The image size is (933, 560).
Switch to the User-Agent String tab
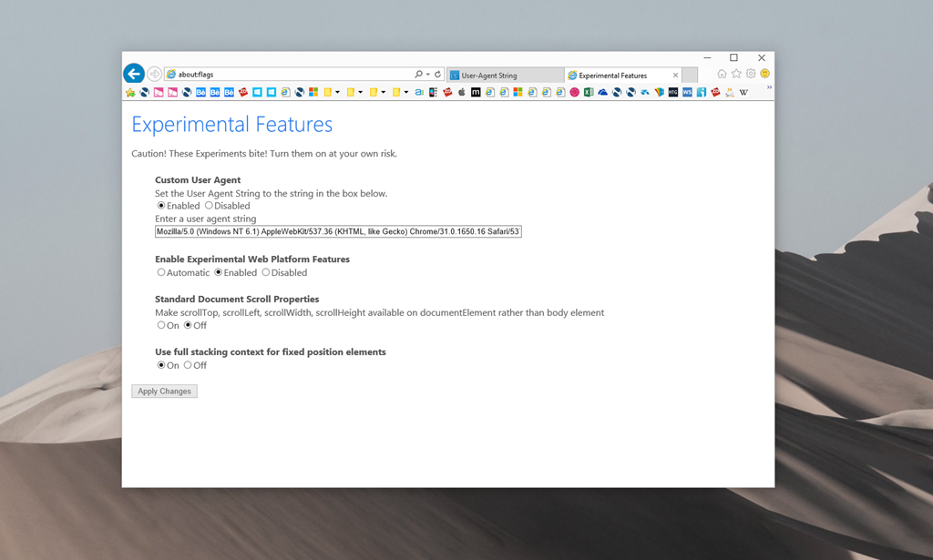[505, 76]
